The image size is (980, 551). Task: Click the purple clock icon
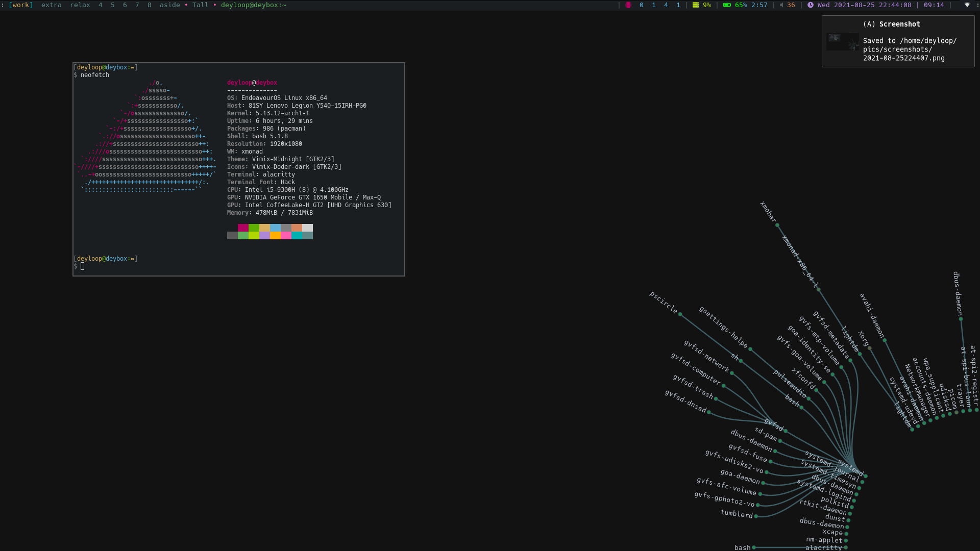811,5
